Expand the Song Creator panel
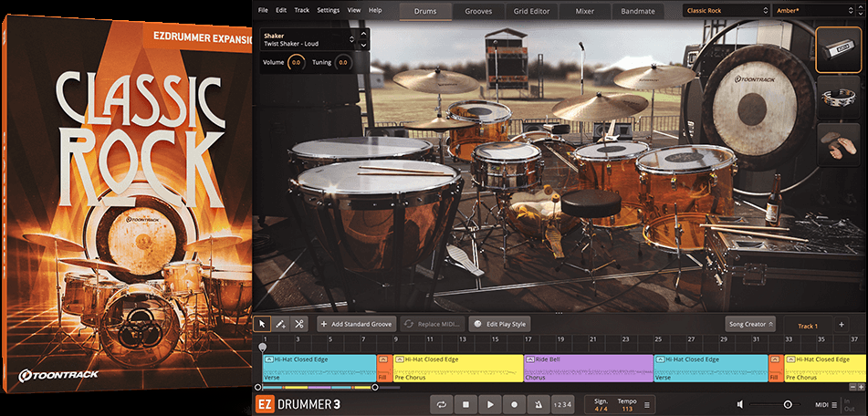Screen dimensions: 868x416 (x=750, y=324)
